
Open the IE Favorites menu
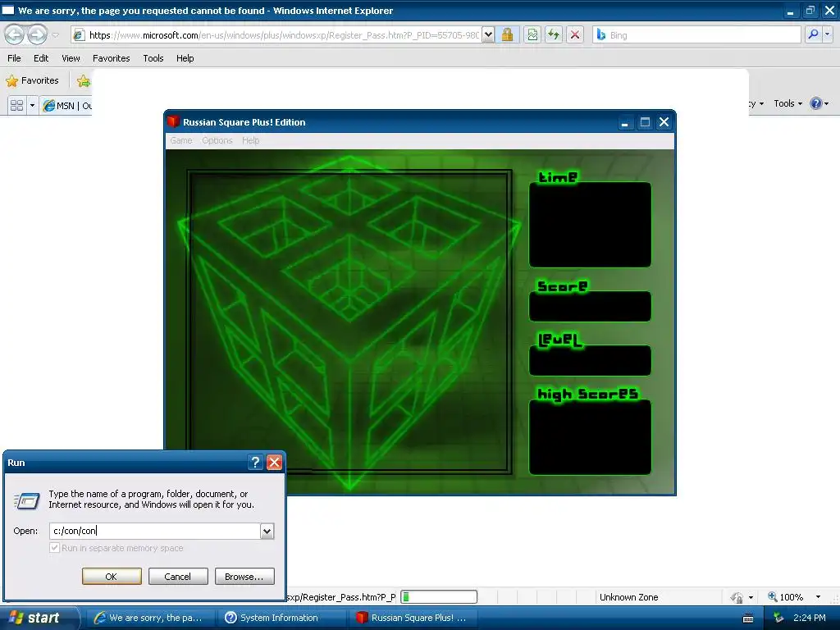point(112,58)
